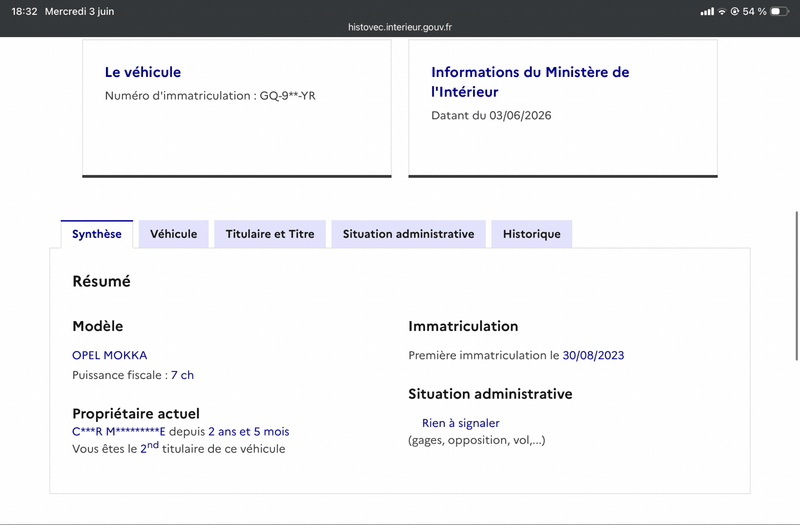Click the Immatriculation heading in summary

pyautogui.click(x=463, y=326)
